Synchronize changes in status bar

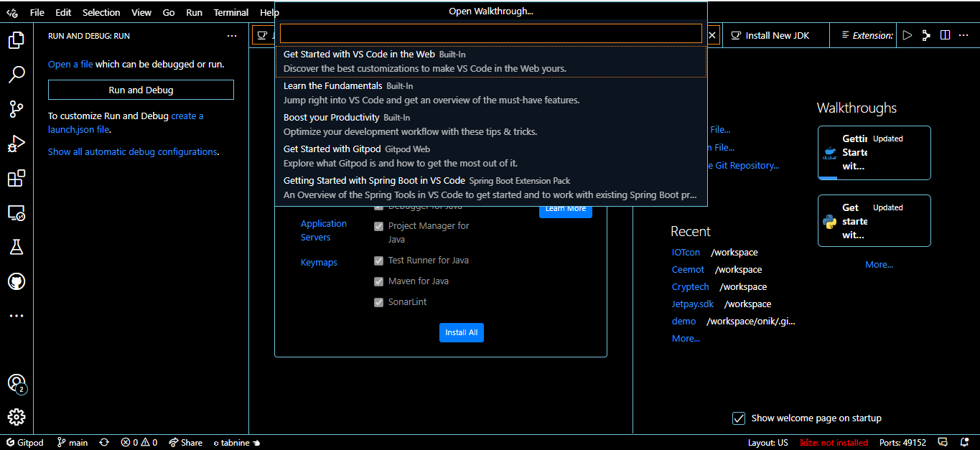[105, 443]
